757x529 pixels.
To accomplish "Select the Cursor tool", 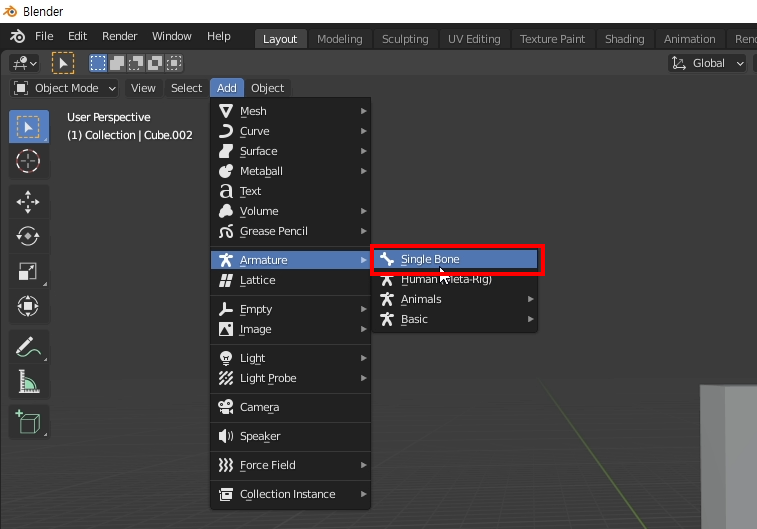I will tap(28, 161).
